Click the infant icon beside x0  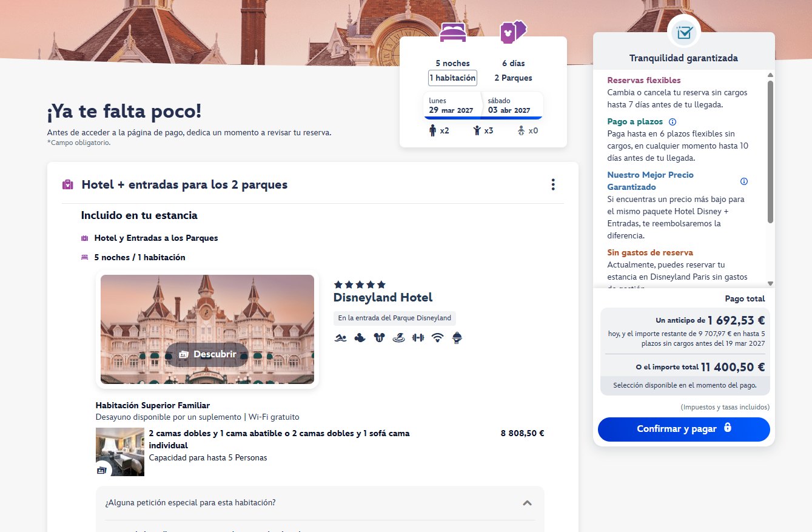point(521,130)
